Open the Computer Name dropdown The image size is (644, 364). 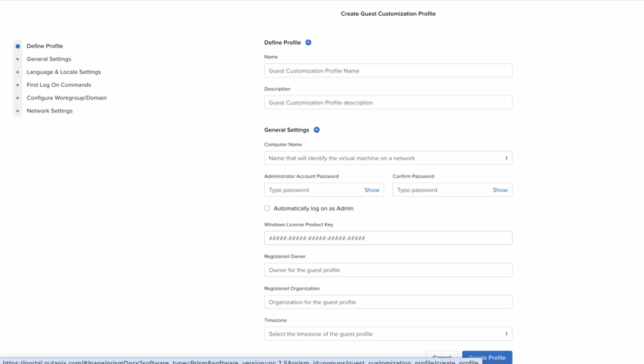tap(387, 158)
